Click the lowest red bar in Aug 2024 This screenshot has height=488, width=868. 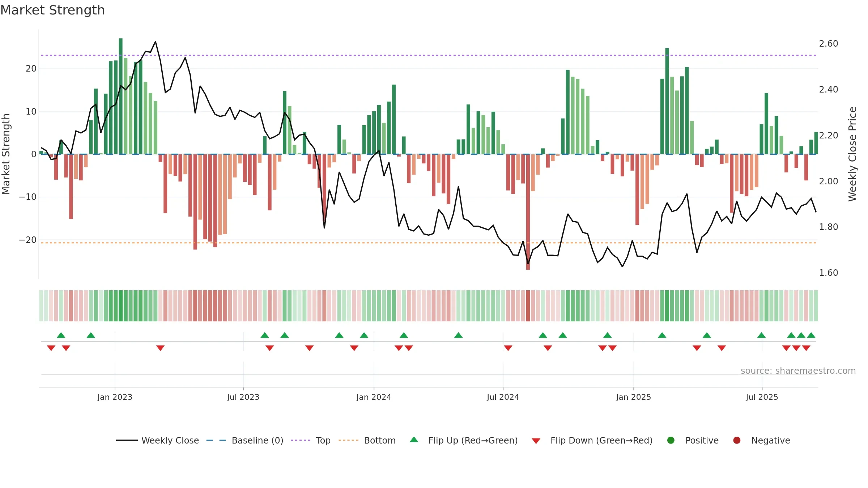tap(528, 212)
